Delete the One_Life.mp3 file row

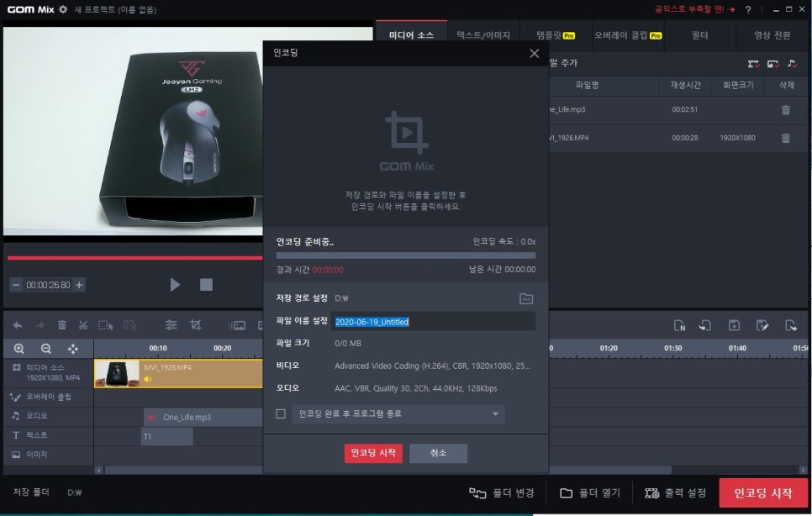(786, 110)
